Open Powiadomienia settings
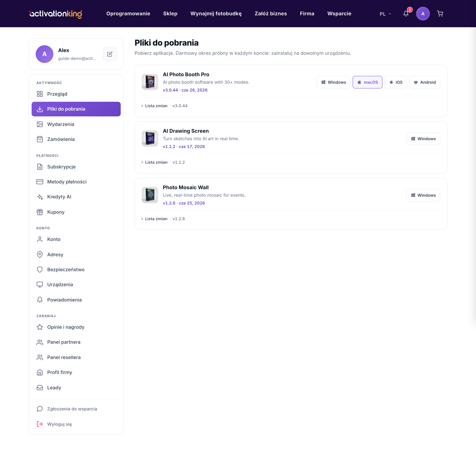Viewport: 476px width, 455px height. tap(76, 300)
